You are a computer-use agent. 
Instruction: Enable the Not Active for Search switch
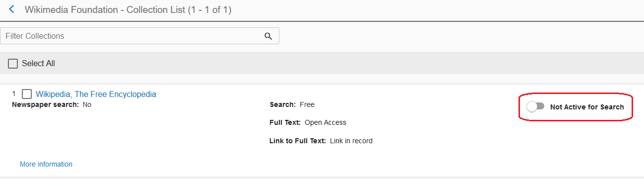[x=535, y=106]
